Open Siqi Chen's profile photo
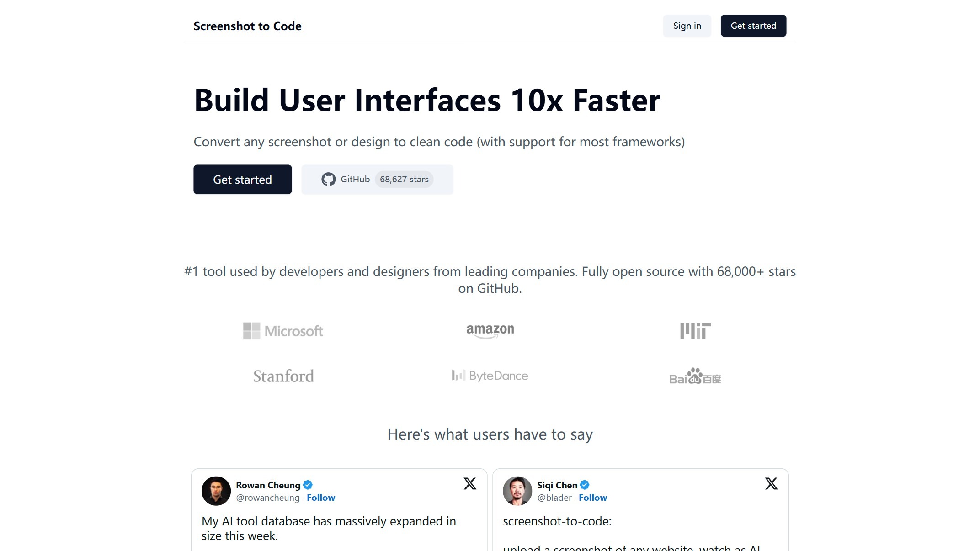Screen dimensions: 980x551 [x=517, y=491]
